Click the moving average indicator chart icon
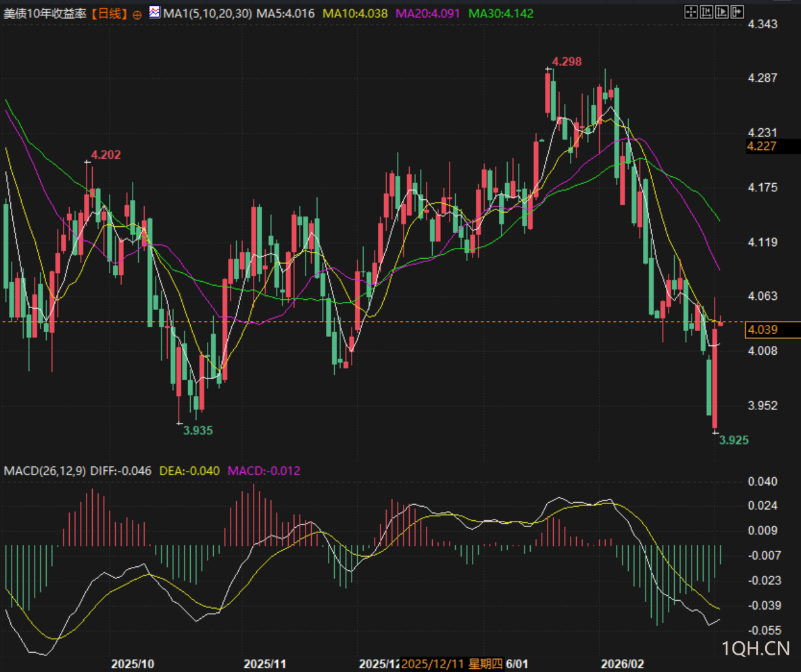Screen dimensions: 801x672 coord(154,12)
